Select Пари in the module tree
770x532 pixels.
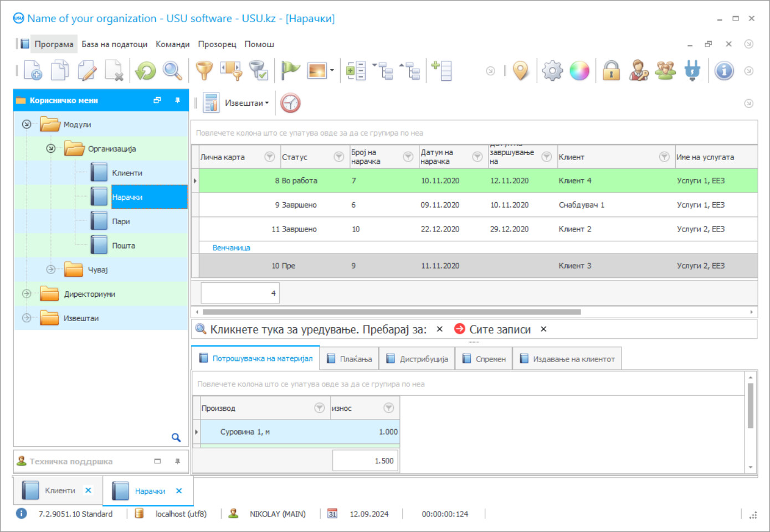[x=121, y=221]
